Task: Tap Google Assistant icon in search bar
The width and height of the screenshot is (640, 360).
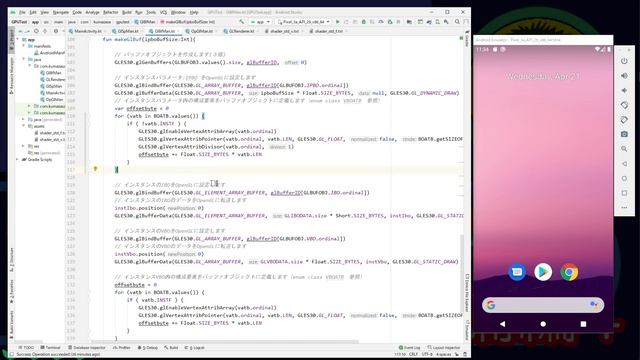Action: coord(594,304)
